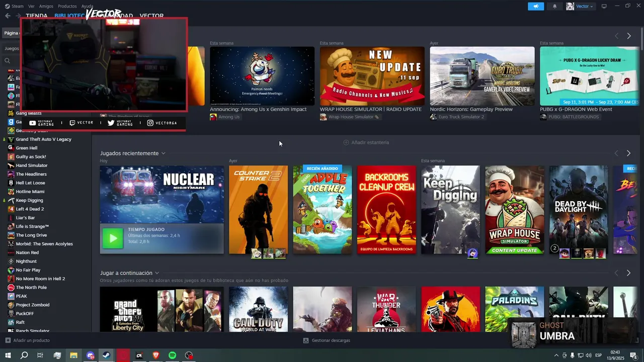Open Windows taskbar search
This screenshot has width=644, height=362.
click(24, 355)
